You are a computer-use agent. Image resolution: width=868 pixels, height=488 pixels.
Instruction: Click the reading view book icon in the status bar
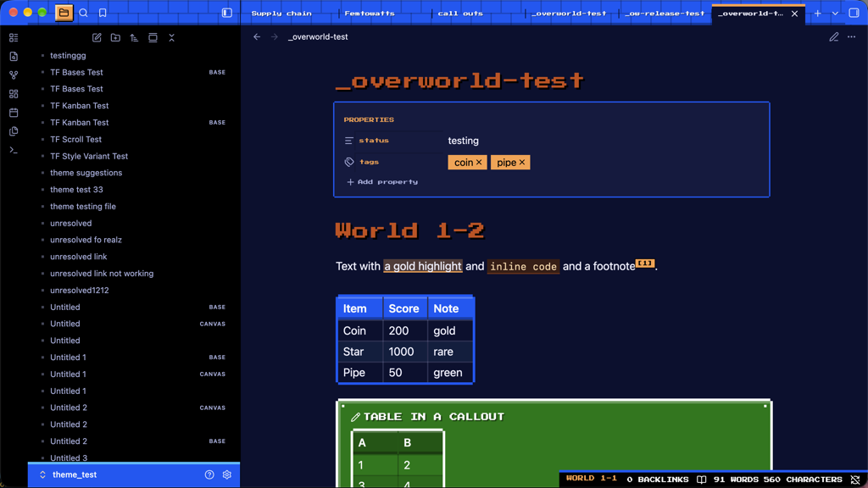click(x=701, y=480)
